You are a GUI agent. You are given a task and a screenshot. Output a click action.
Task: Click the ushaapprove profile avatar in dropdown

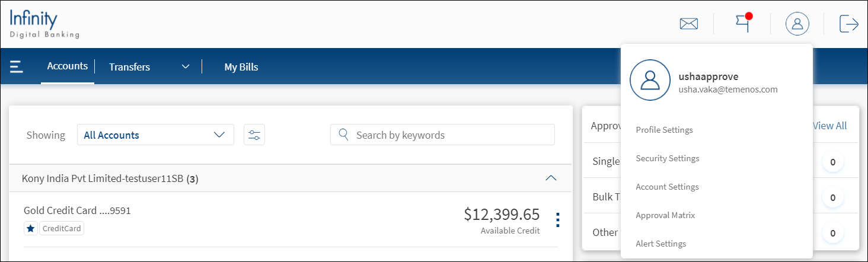pos(650,80)
